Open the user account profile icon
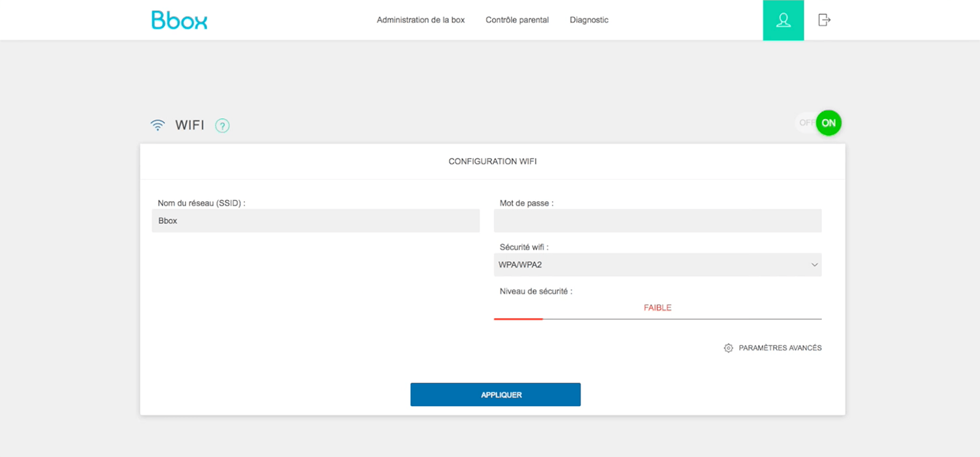The width and height of the screenshot is (980, 457). [x=783, y=20]
